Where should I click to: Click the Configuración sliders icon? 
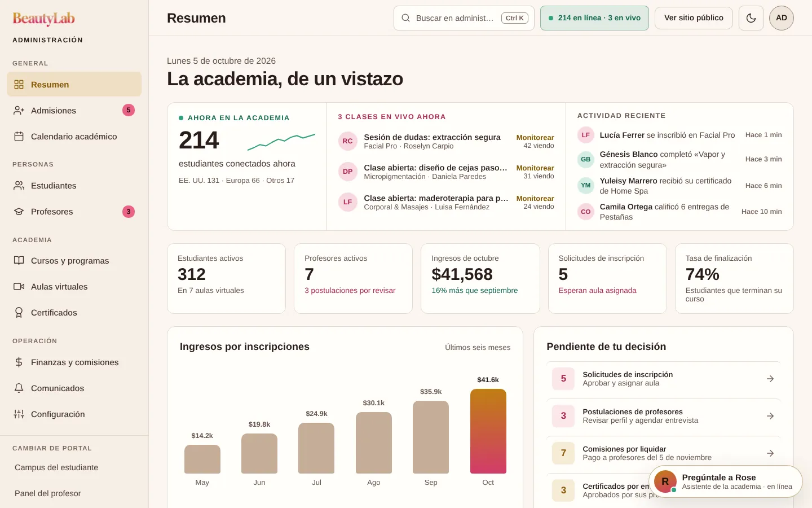19,414
